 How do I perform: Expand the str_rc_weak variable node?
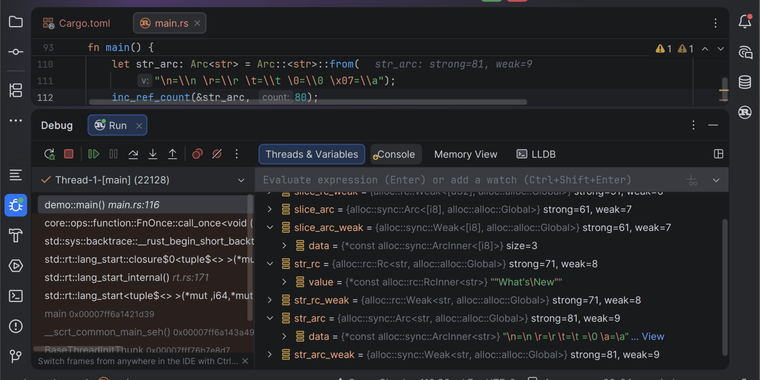pos(270,301)
